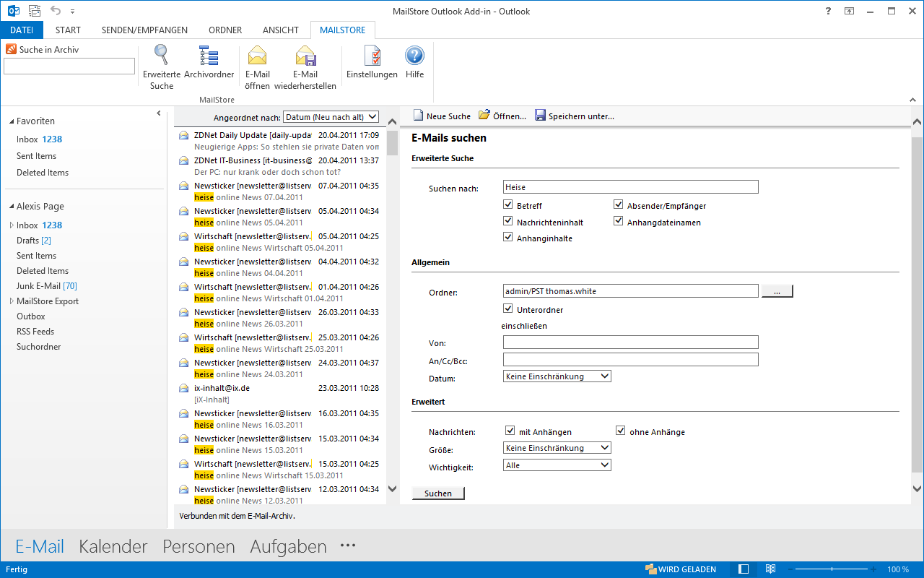Open MailStore Hilfe
This screenshot has width=924, height=578.
414,62
